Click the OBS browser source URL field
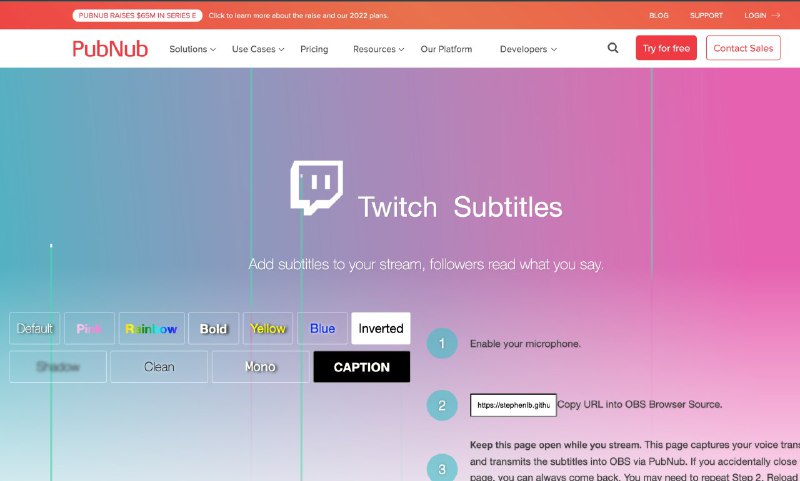This screenshot has height=481, width=800. coord(513,405)
